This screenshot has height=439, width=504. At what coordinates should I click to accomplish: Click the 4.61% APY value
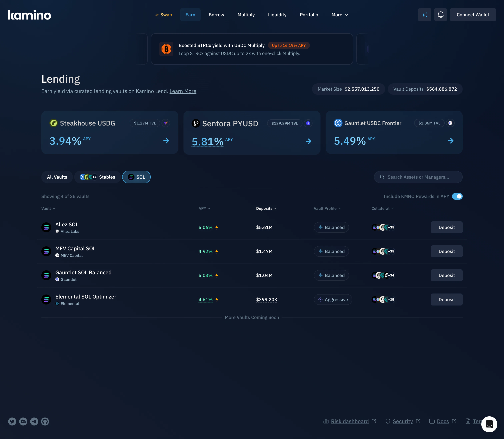click(x=205, y=300)
